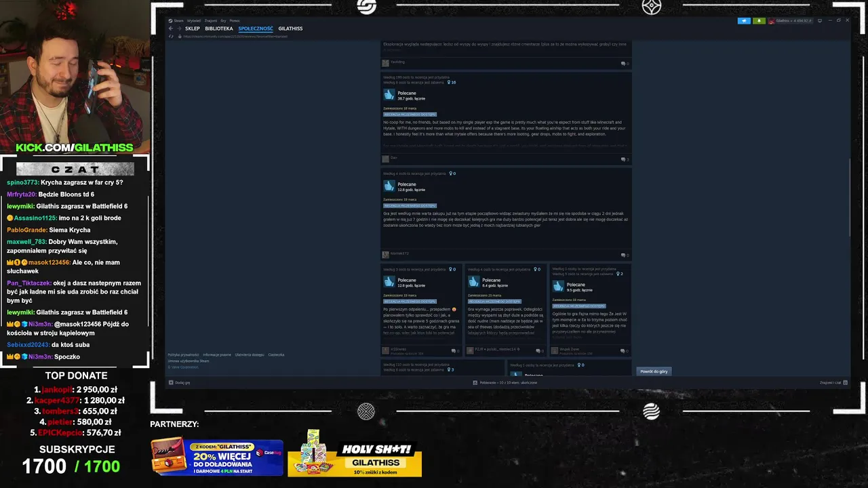Click Dan reviewer avatar

tap(385, 159)
